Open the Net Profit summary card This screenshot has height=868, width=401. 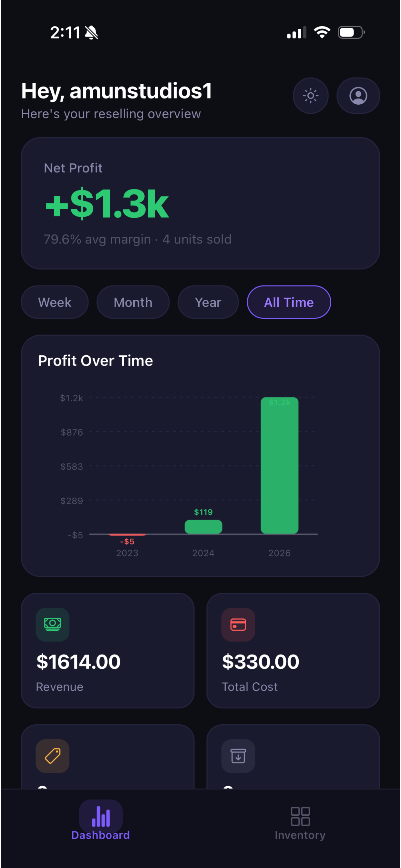pos(200,203)
